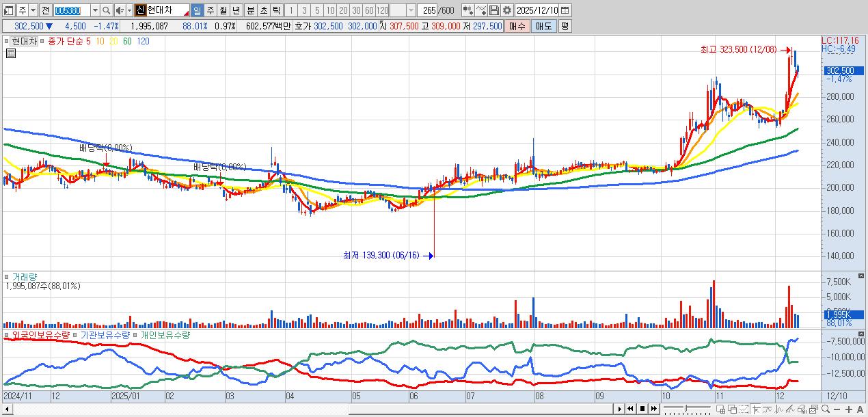Image resolution: width=868 pixels, height=417 pixels.
Task: Click the rewind button in bottom bar
Action: [630, 409]
